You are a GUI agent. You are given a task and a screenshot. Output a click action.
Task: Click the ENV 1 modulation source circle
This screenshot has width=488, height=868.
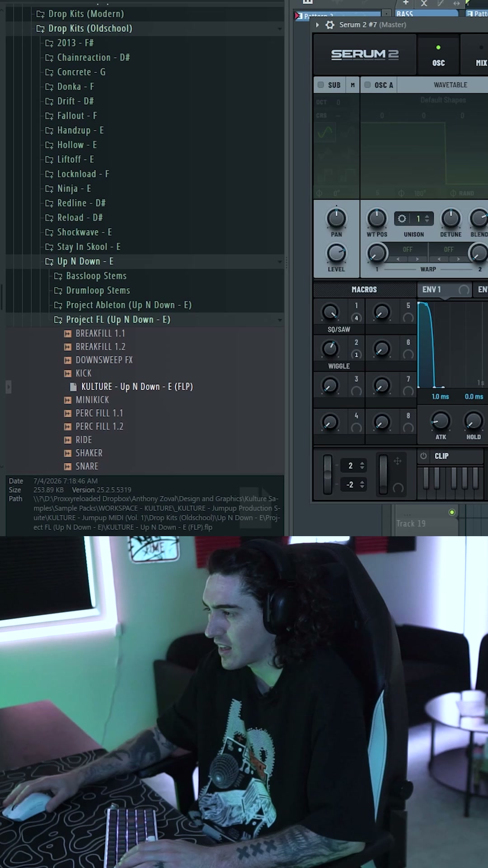coord(464,290)
